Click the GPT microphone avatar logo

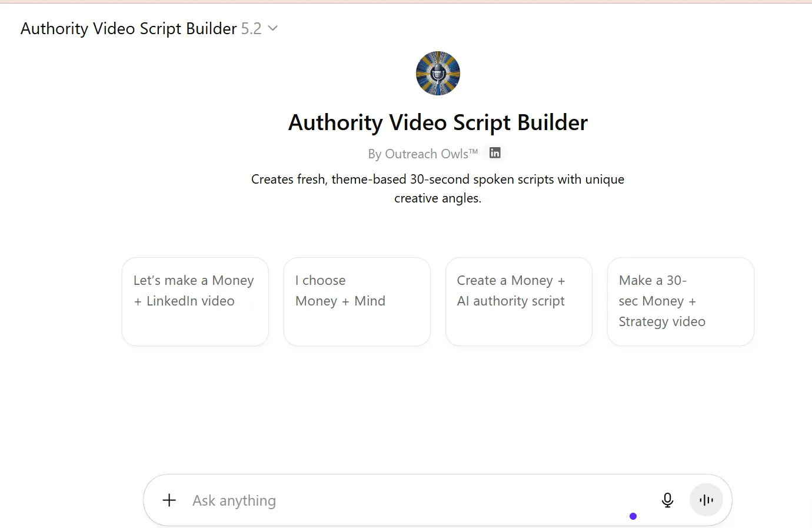tap(438, 74)
